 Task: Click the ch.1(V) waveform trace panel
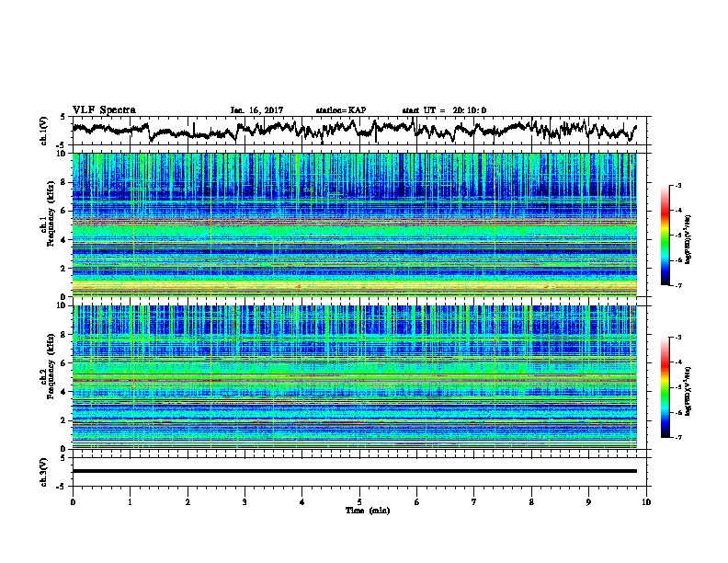click(361, 131)
